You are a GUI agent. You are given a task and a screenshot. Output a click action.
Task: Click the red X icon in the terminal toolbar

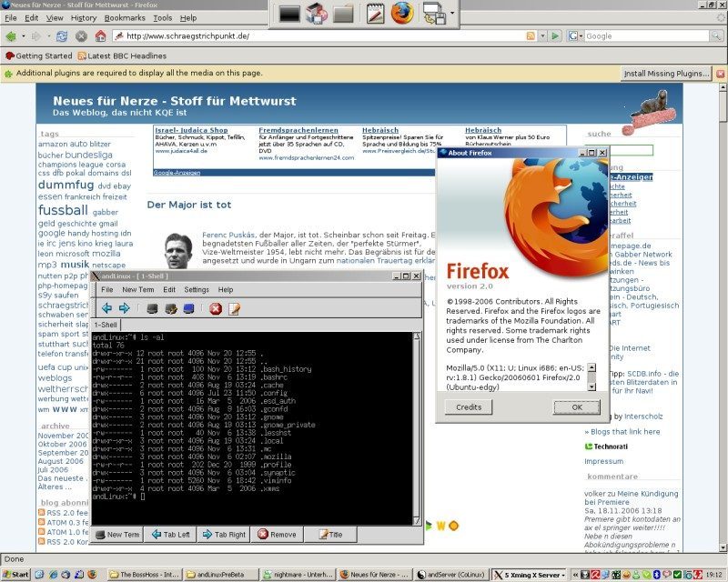pyautogui.click(x=216, y=308)
